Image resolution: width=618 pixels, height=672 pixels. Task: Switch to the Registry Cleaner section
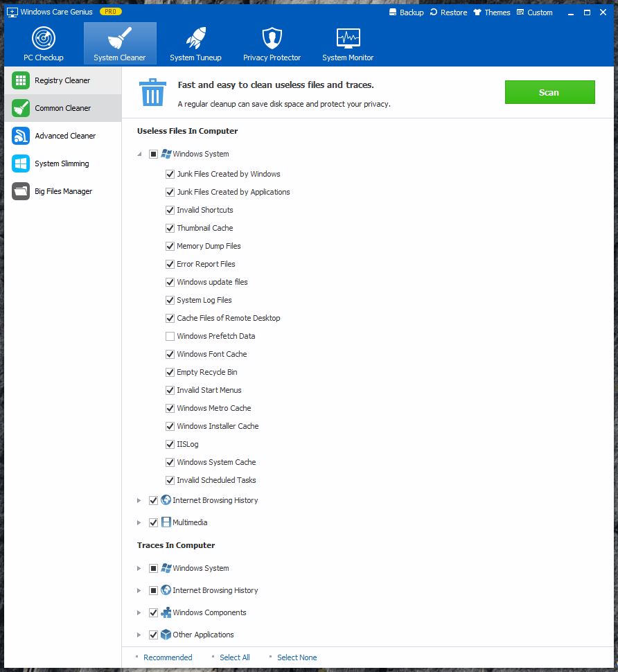63,80
